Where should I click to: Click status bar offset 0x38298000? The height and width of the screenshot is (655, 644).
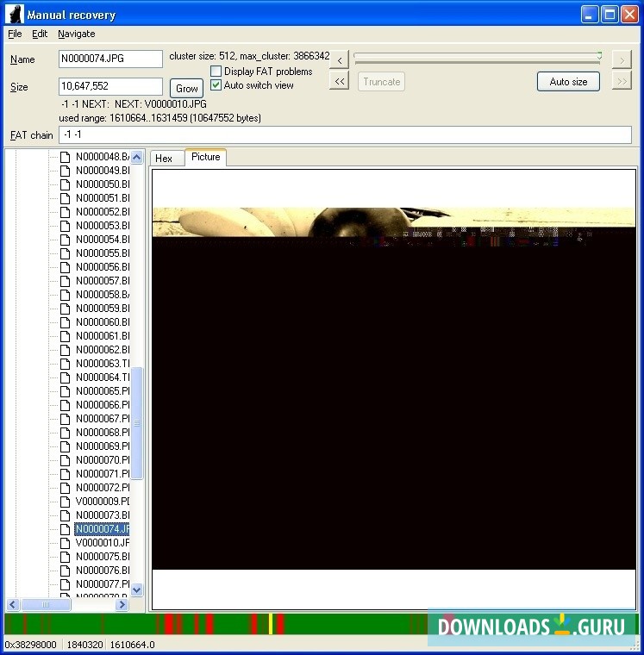[31, 645]
